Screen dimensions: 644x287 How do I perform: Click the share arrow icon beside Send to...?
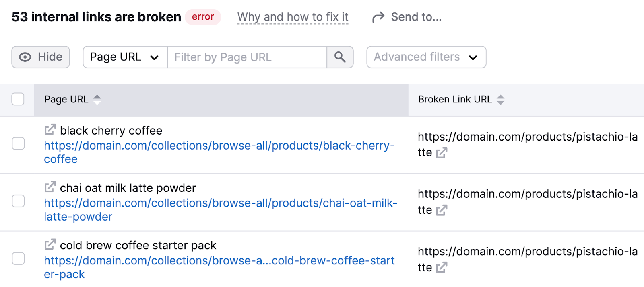(378, 17)
